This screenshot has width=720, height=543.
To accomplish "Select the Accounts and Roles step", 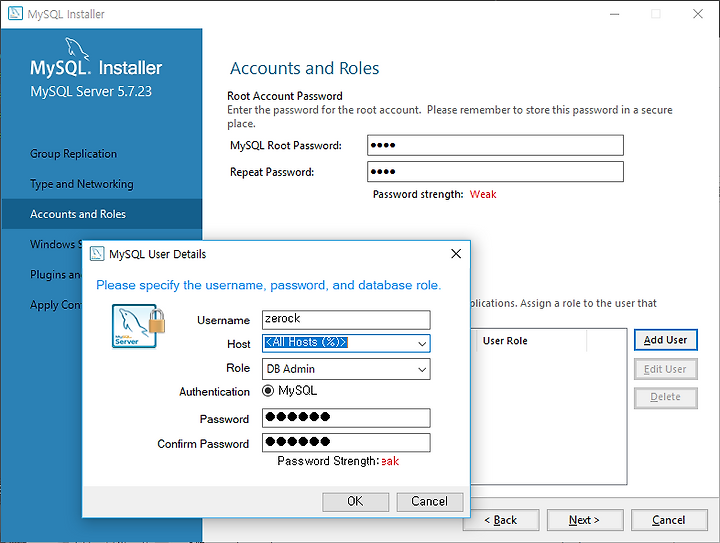I will pyautogui.click(x=101, y=214).
